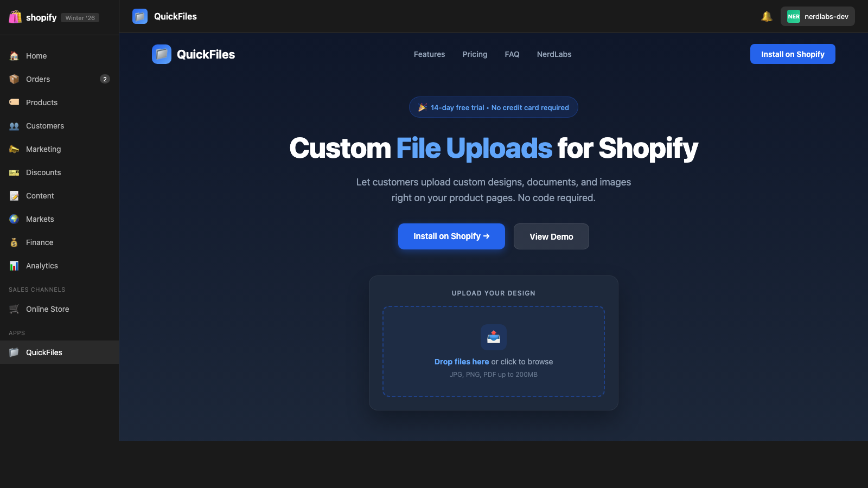Click the Discounts ticket icon

14,172
